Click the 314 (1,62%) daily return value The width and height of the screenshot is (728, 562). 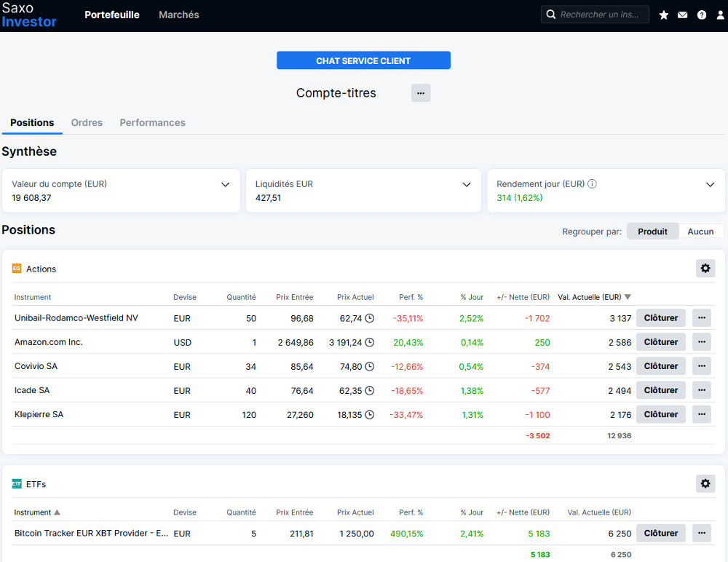tap(520, 198)
